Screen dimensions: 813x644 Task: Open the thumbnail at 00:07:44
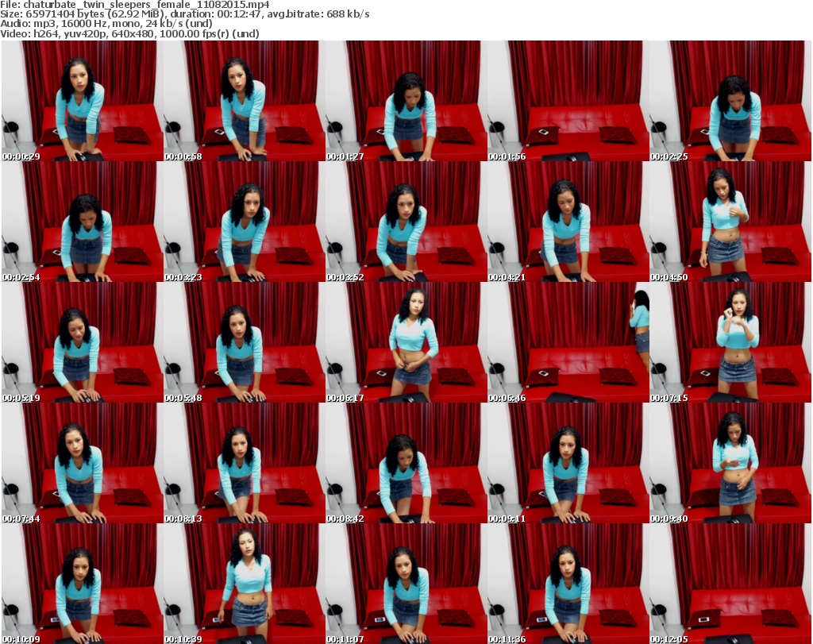click(x=83, y=463)
